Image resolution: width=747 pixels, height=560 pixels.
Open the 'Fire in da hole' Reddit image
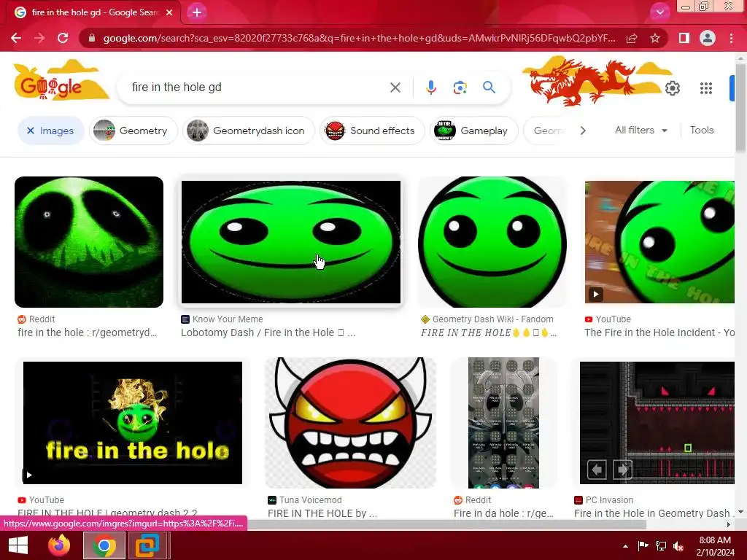503,423
